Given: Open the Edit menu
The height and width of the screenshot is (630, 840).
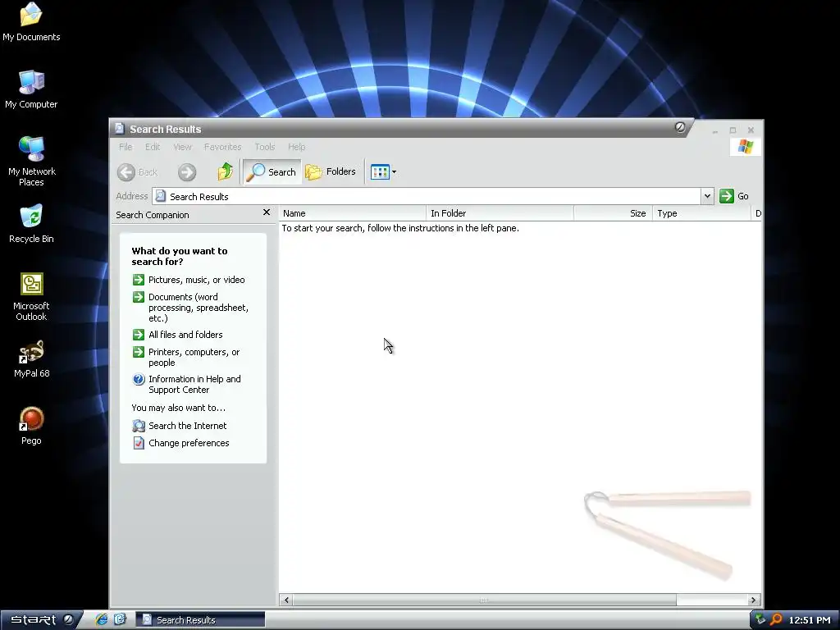Looking at the screenshot, I should [153, 147].
